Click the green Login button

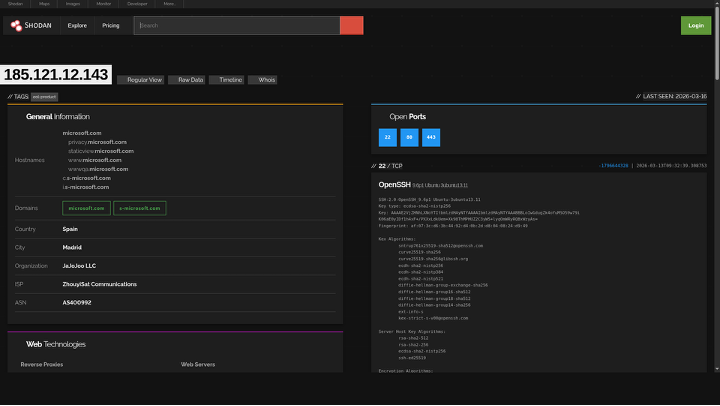tap(696, 25)
